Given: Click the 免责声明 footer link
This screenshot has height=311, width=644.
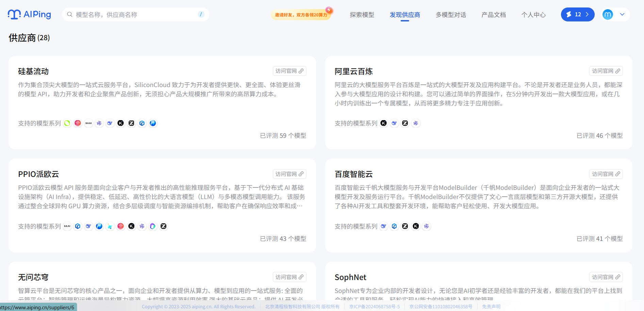Looking at the screenshot, I should [x=491, y=307].
